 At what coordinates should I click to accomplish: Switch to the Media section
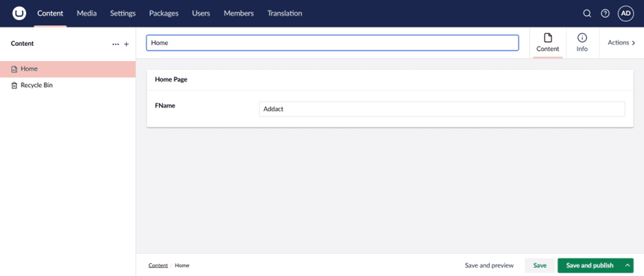tap(86, 13)
